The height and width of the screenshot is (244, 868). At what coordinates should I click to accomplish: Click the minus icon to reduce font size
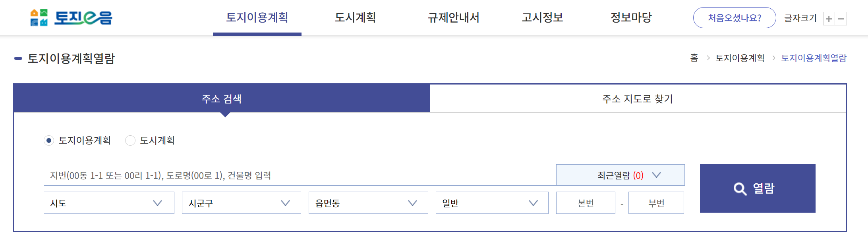841,18
